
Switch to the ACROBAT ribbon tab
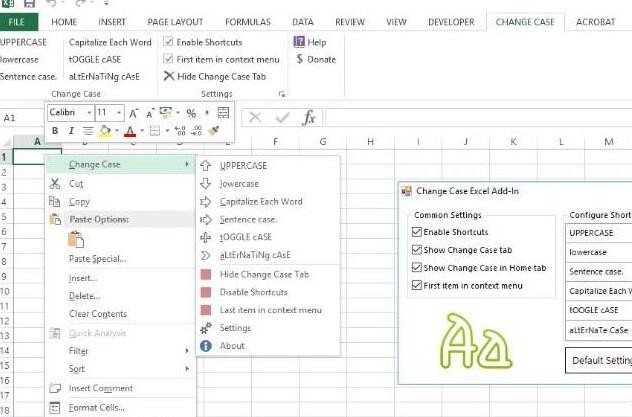595,22
